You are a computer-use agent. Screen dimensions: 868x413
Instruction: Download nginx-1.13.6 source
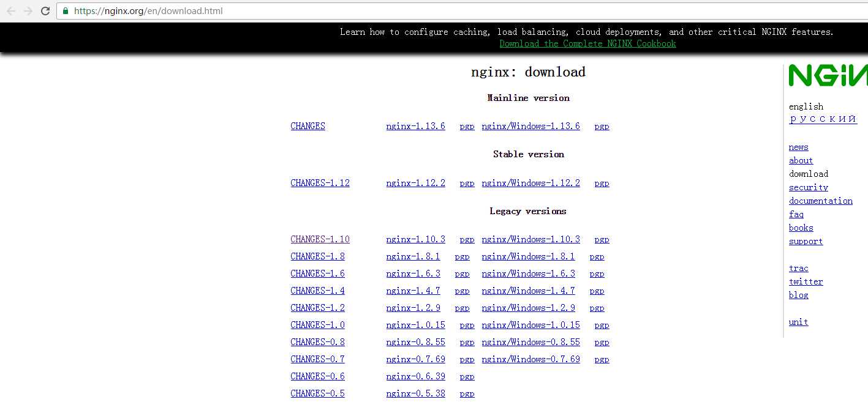pyautogui.click(x=415, y=126)
